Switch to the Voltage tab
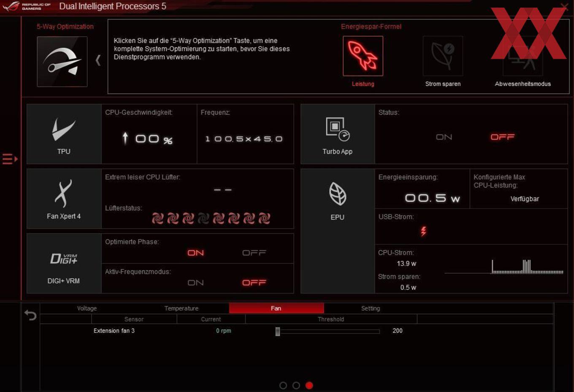Image resolution: width=574 pixels, height=392 pixels. coord(87,308)
